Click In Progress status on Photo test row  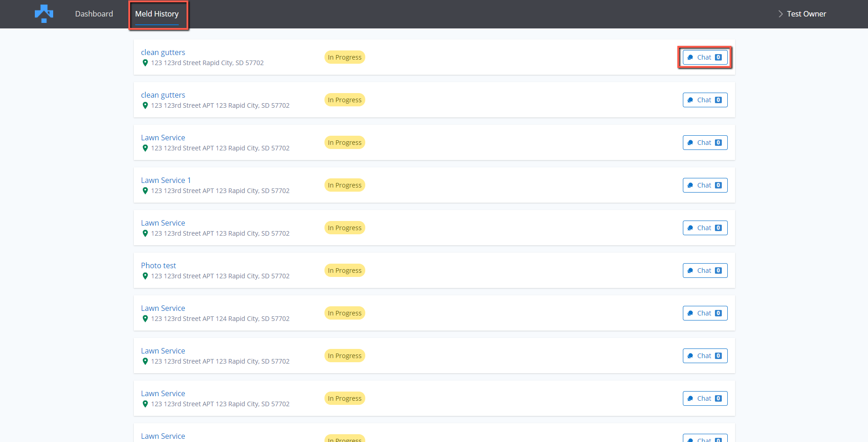[x=344, y=271]
